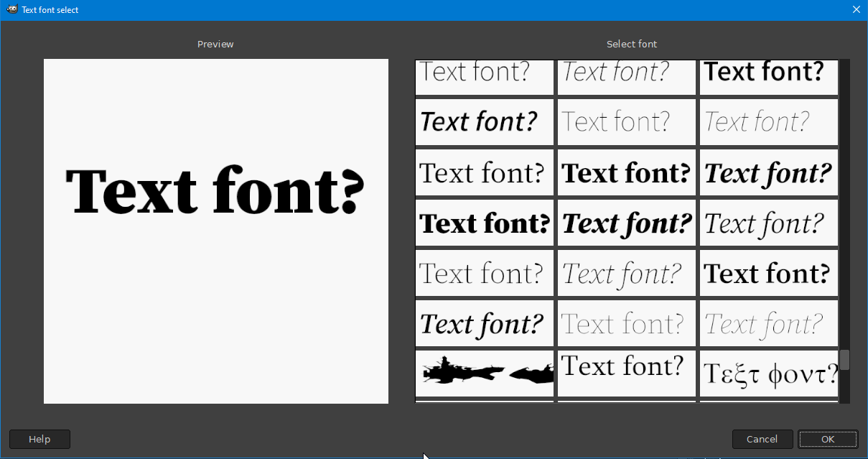The height and width of the screenshot is (459, 868).
Task: Choose the Greek-letter symbol font thumbnail
Action: [769, 373]
